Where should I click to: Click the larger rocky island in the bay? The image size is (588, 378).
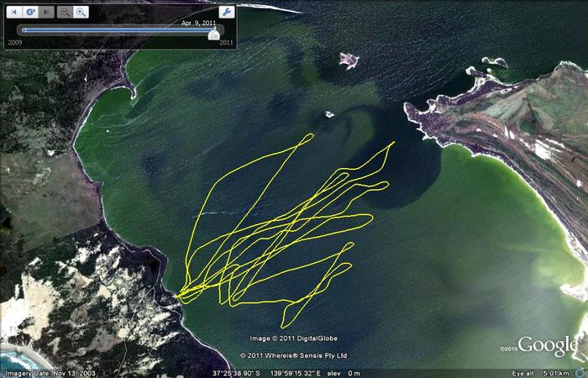348,60
